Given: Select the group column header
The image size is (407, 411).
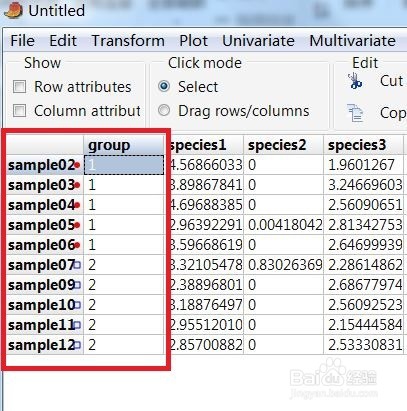Looking at the screenshot, I should click(124, 145).
